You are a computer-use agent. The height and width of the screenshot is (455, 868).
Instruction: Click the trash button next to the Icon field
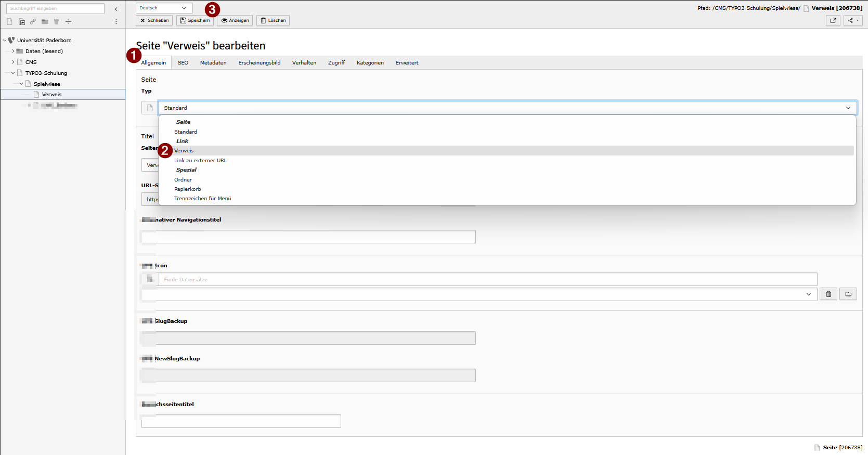click(x=828, y=294)
